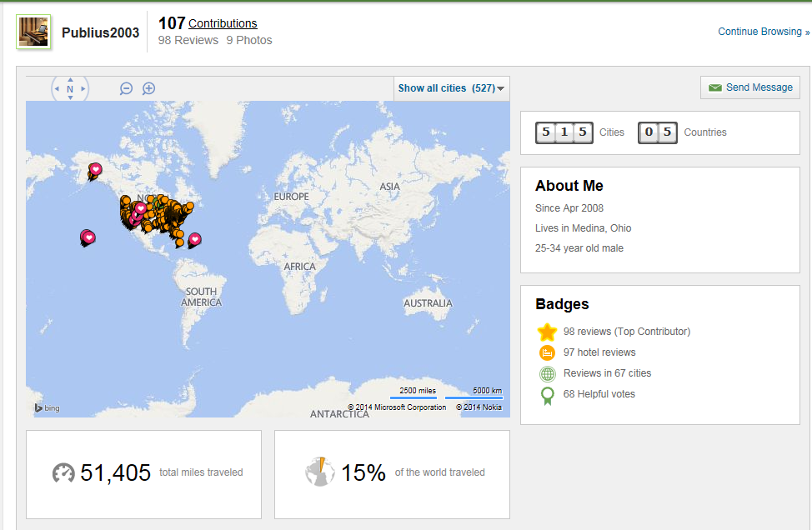Click the pink heart pin over Alaska
The width and height of the screenshot is (812, 530).
95,169
